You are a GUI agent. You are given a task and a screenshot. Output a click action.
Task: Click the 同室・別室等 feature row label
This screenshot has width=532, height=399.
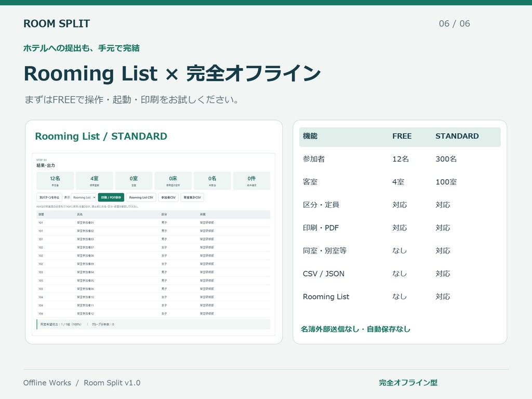coord(325,251)
